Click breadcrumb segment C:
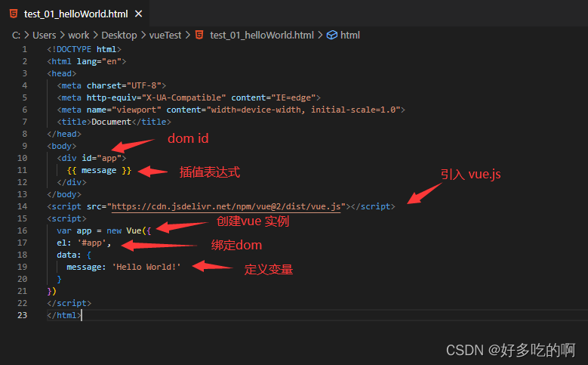This screenshot has height=365, width=588. point(16,36)
